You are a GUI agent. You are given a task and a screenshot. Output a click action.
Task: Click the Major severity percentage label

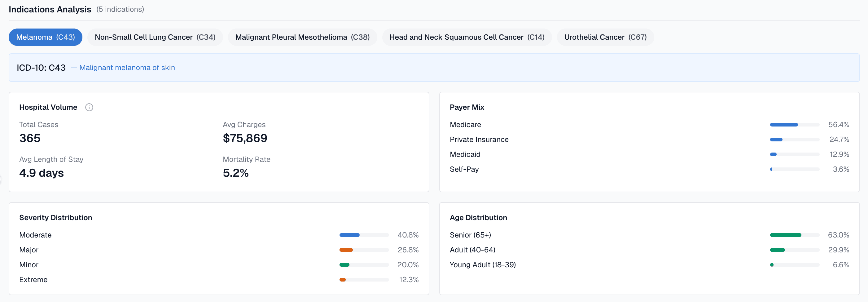click(408, 250)
